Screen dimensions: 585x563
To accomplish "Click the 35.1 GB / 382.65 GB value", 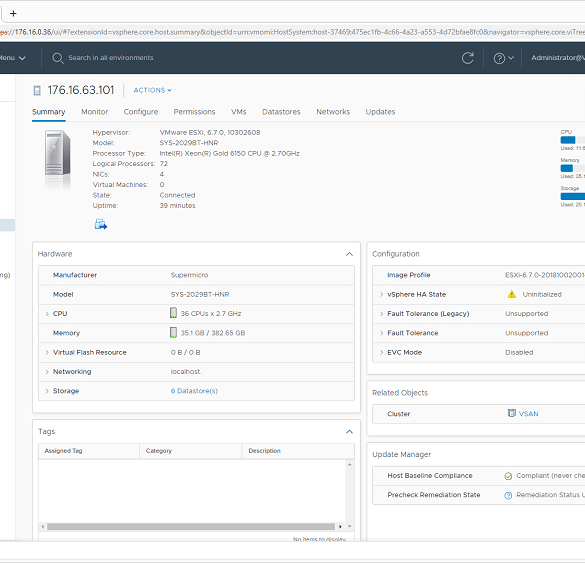I will click(213, 333).
